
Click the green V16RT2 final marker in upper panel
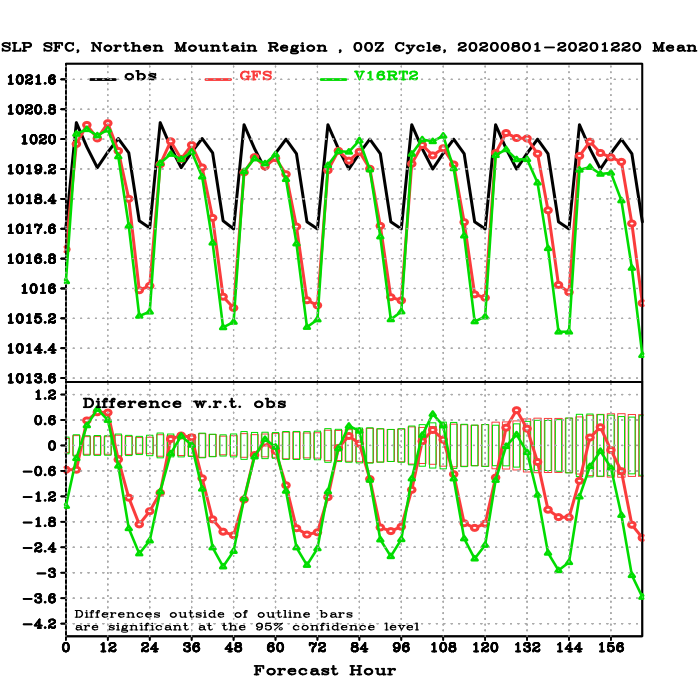pos(642,355)
